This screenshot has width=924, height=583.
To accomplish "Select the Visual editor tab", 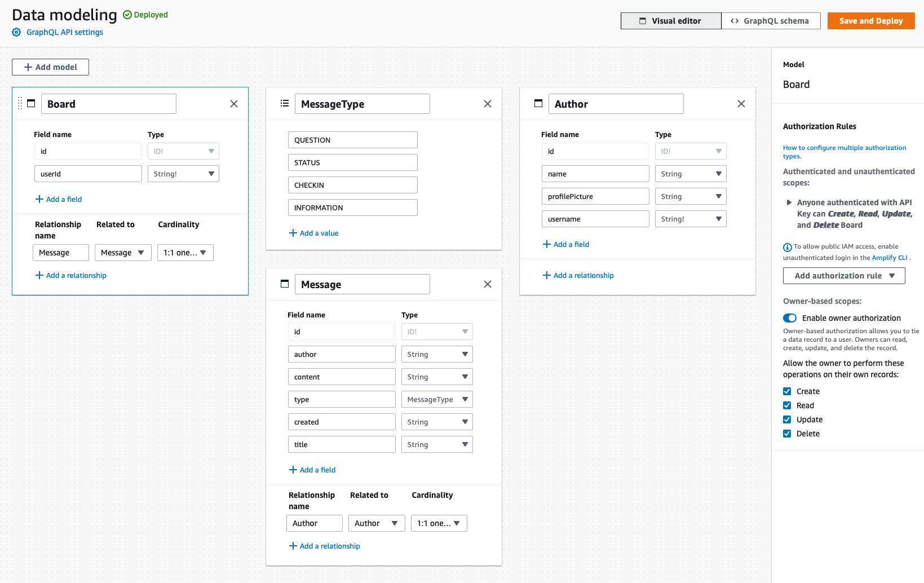I will 671,20.
